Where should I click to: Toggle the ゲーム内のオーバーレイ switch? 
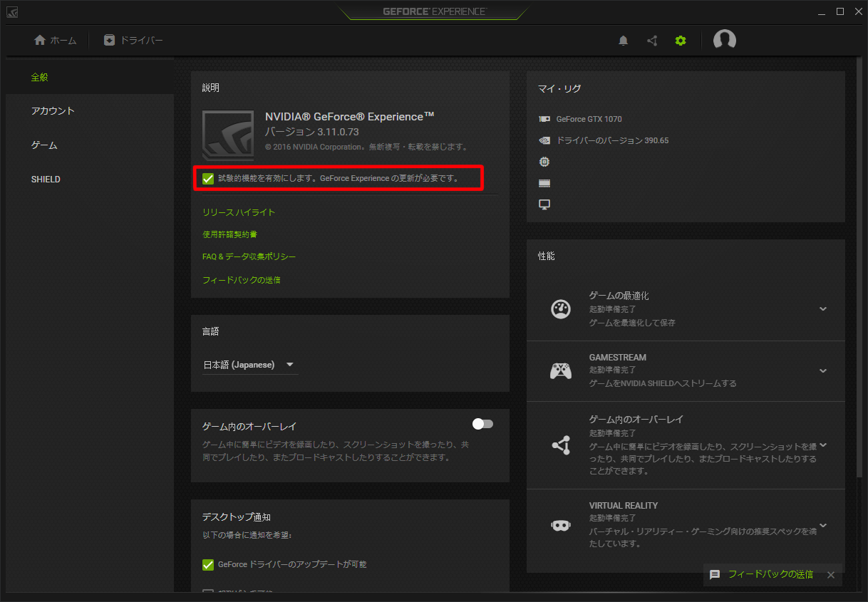482,424
